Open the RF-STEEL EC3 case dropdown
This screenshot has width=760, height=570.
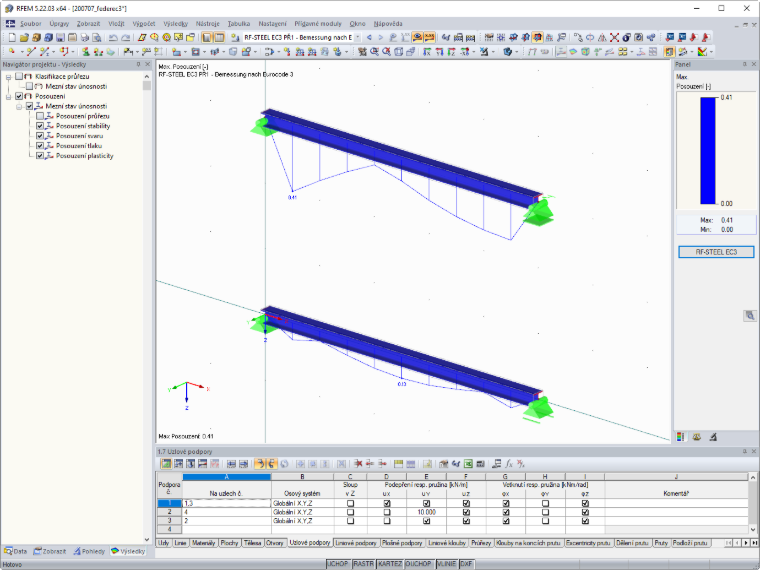click(x=358, y=37)
